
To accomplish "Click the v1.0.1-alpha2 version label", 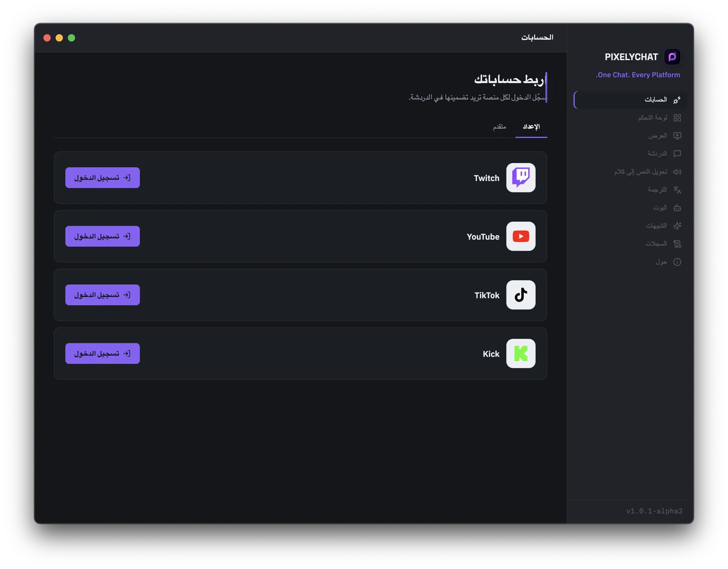I will (654, 511).
